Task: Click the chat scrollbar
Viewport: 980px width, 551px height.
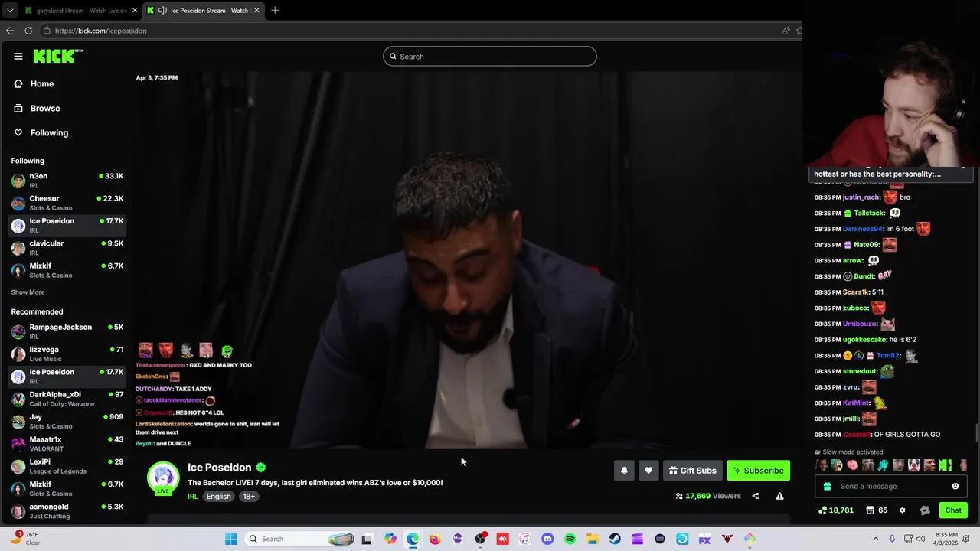Action: coord(977,433)
